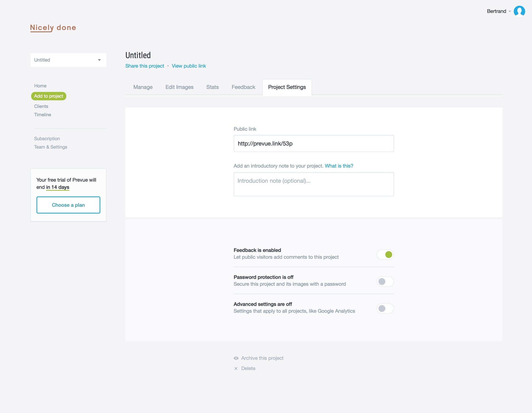Image resolution: width=532 pixels, height=413 pixels.
Task: Select the Project Settings tab
Action: coord(287,87)
